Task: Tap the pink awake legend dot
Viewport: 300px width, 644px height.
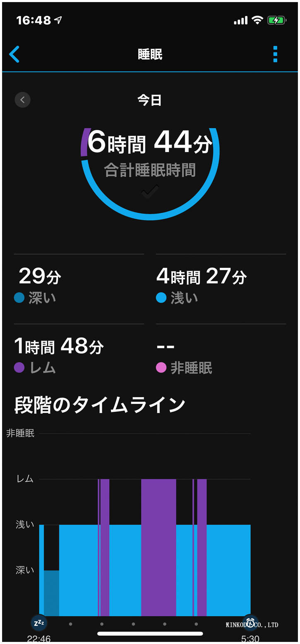Action: point(161,367)
